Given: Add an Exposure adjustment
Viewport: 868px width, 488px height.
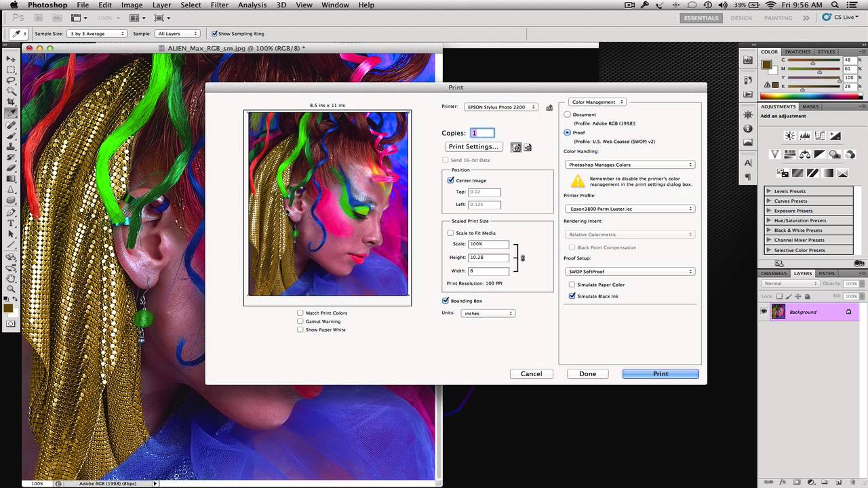Looking at the screenshot, I should coord(835,136).
